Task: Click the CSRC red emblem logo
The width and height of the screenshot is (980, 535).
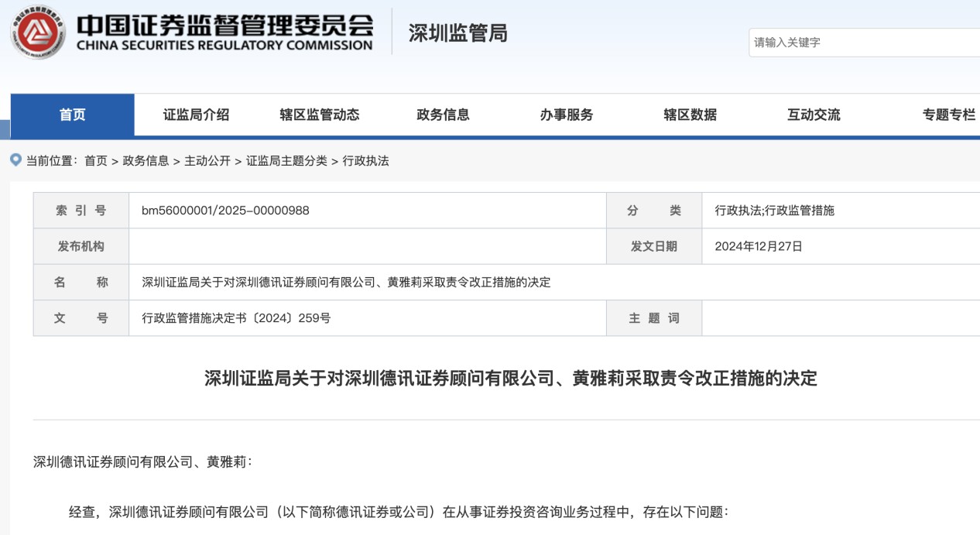Action: (38, 33)
